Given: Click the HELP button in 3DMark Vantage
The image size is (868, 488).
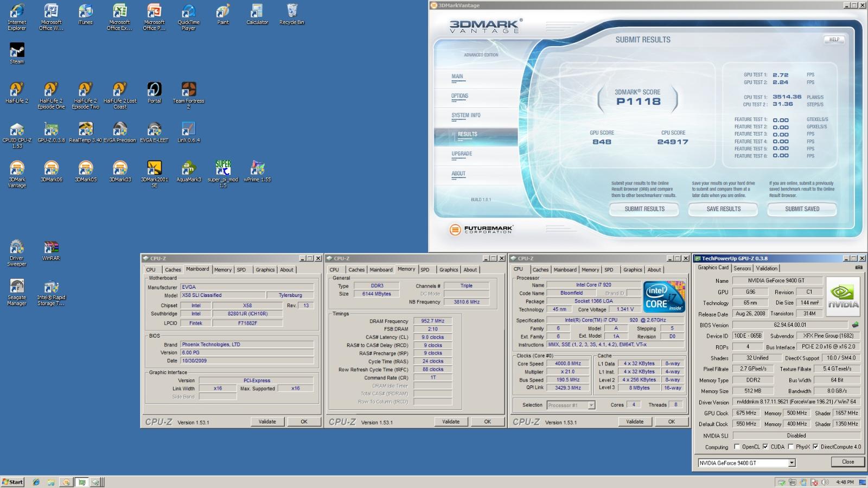Looking at the screenshot, I should [x=834, y=40].
